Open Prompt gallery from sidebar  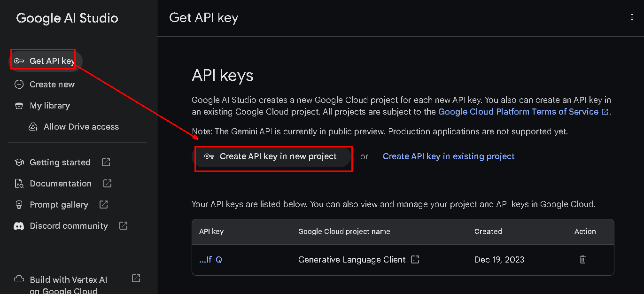click(x=59, y=205)
